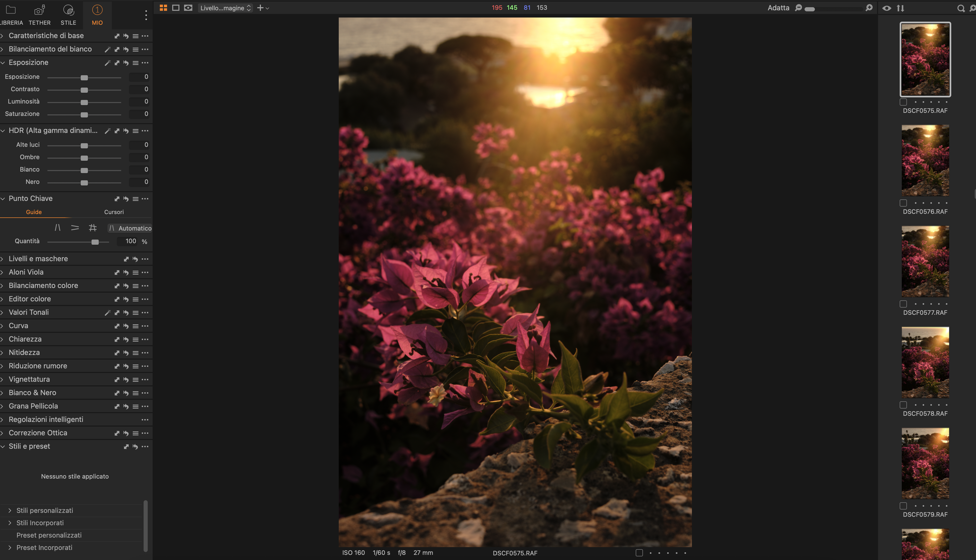Click the Contrasto slider handle

coord(84,90)
